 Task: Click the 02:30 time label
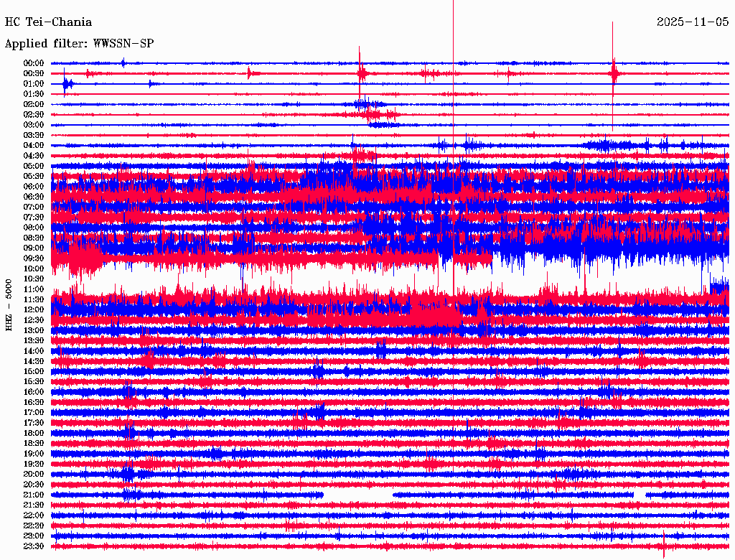click(x=34, y=114)
